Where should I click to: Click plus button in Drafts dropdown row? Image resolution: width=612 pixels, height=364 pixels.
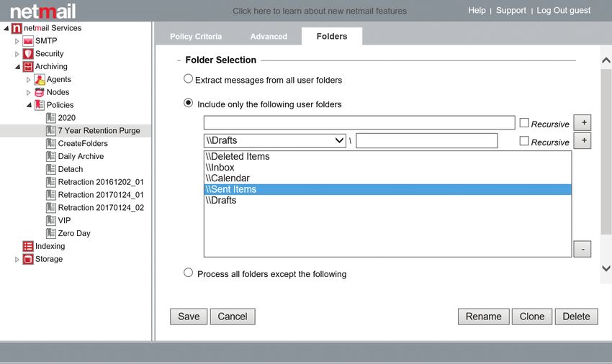pyautogui.click(x=582, y=141)
